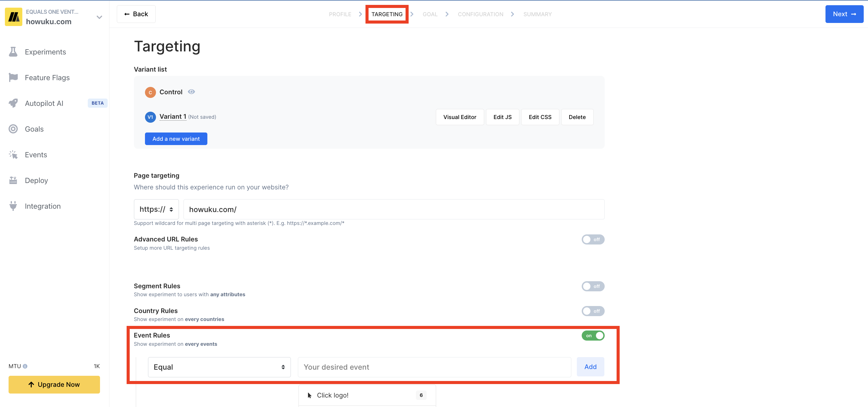Viewport: 868px width, 407px height.
Task: Open Deploy section icon
Action: tap(13, 181)
